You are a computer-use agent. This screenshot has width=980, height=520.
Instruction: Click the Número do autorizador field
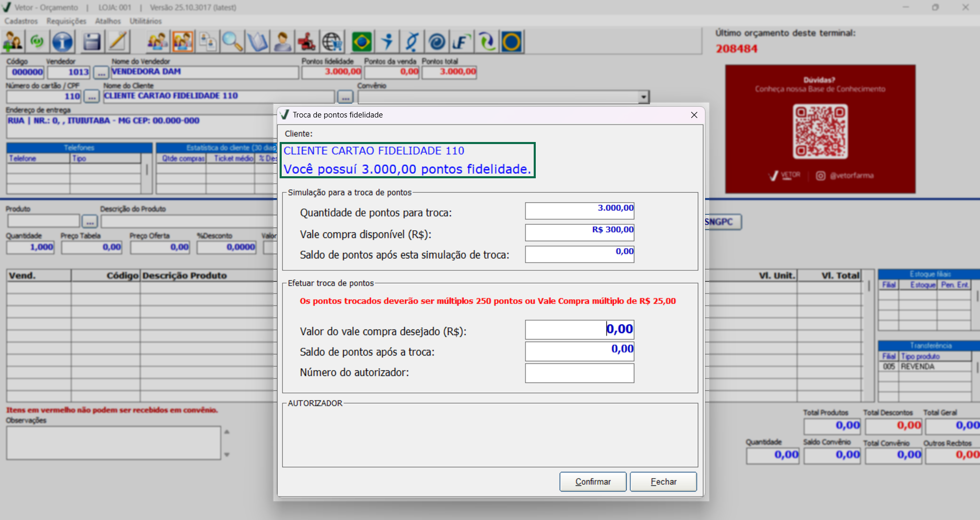coord(579,373)
